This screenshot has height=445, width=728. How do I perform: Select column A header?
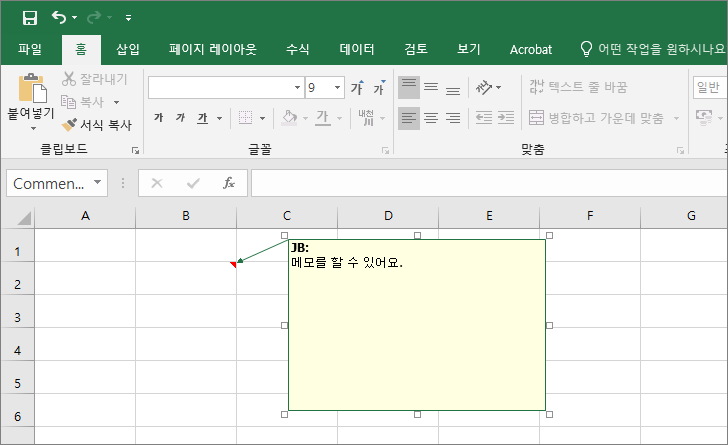[85, 216]
